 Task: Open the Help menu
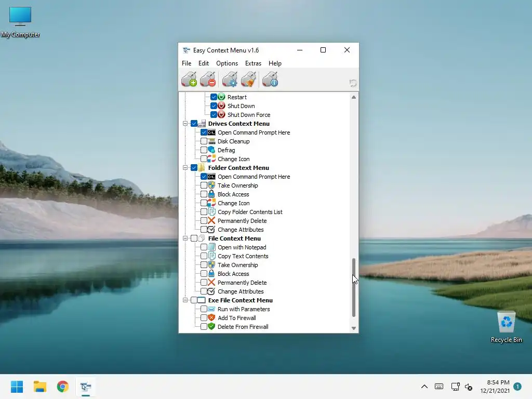tap(275, 63)
